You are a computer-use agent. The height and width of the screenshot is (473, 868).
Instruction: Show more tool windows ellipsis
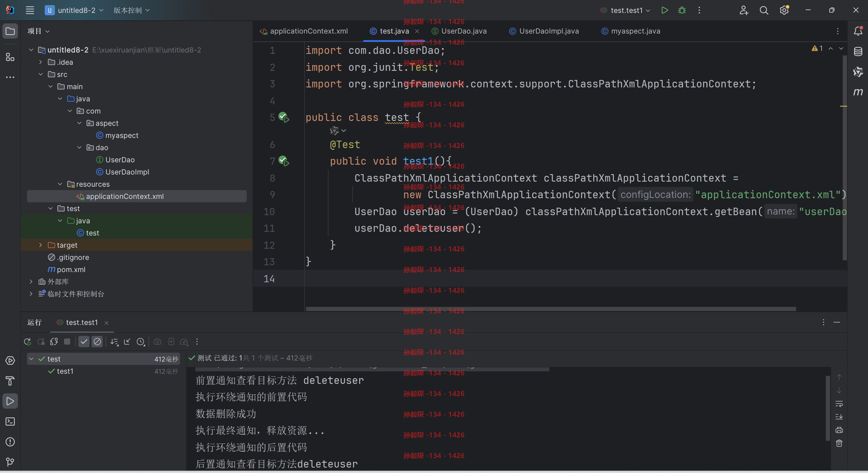10,77
